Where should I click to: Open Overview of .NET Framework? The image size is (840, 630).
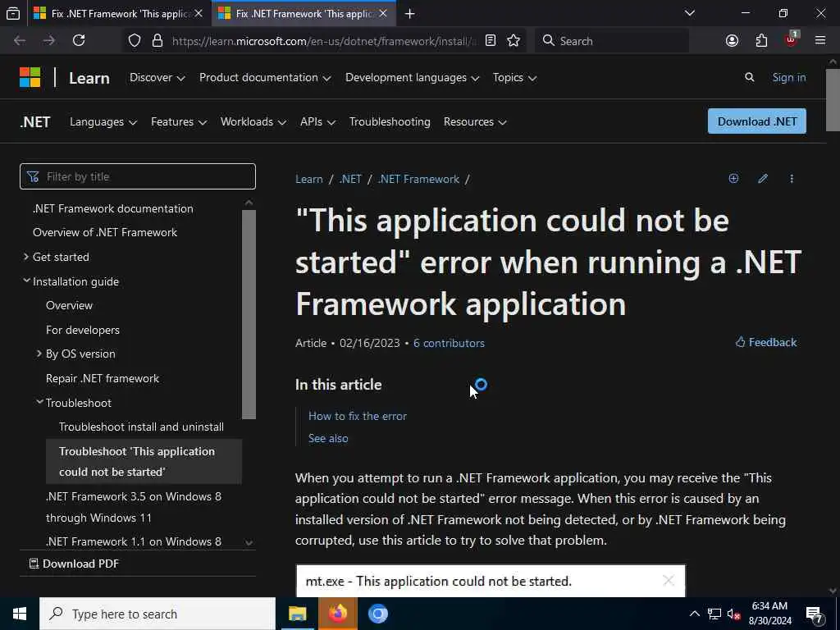pyautogui.click(x=105, y=232)
